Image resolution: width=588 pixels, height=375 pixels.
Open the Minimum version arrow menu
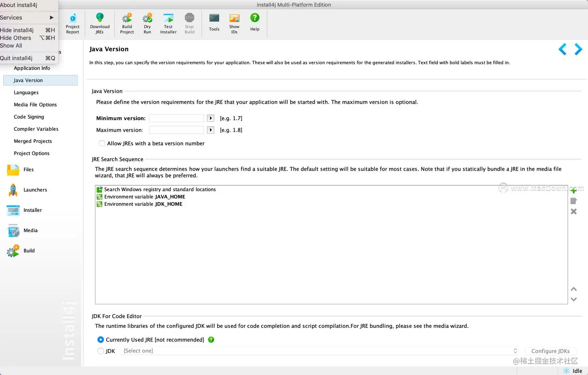click(x=211, y=118)
